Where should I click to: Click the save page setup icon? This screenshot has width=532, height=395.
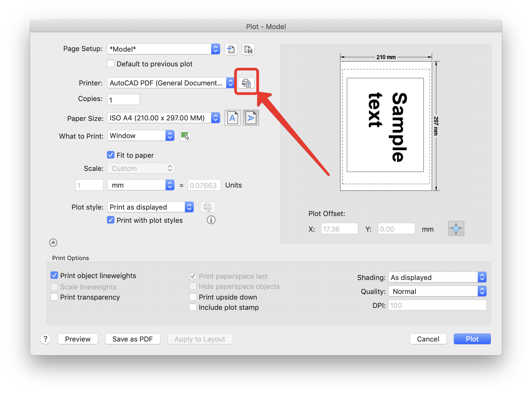click(248, 49)
